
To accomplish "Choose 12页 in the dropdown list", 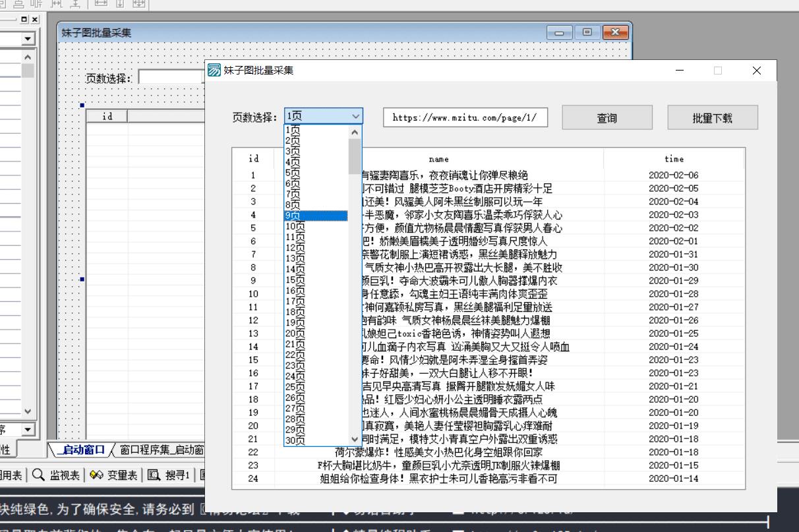I will click(316, 247).
